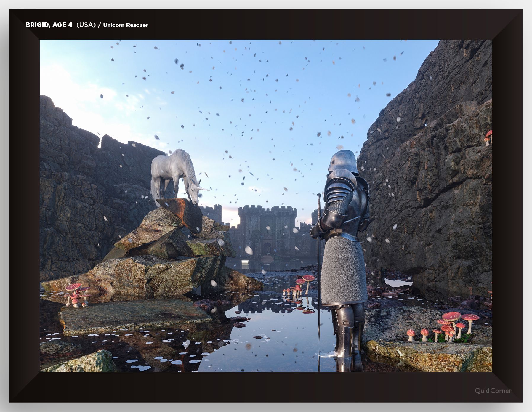This screenshot has width=532, height=412.
Task: Open the Quid Corner watermark logo
Action: pos(493,391)
